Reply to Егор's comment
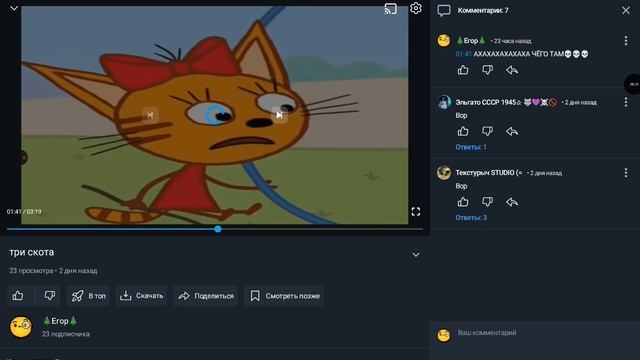The image size is (640, 360). tap(512, 70)
